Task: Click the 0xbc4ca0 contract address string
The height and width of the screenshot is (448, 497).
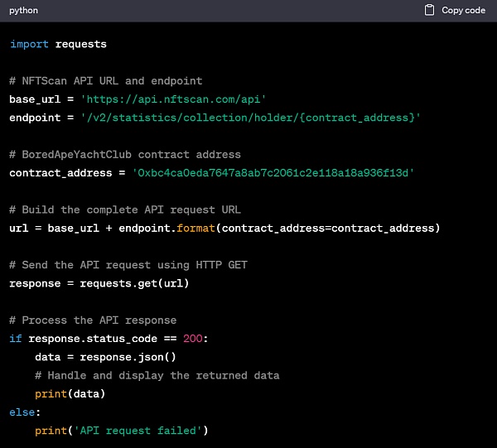Action: point(273,172)
